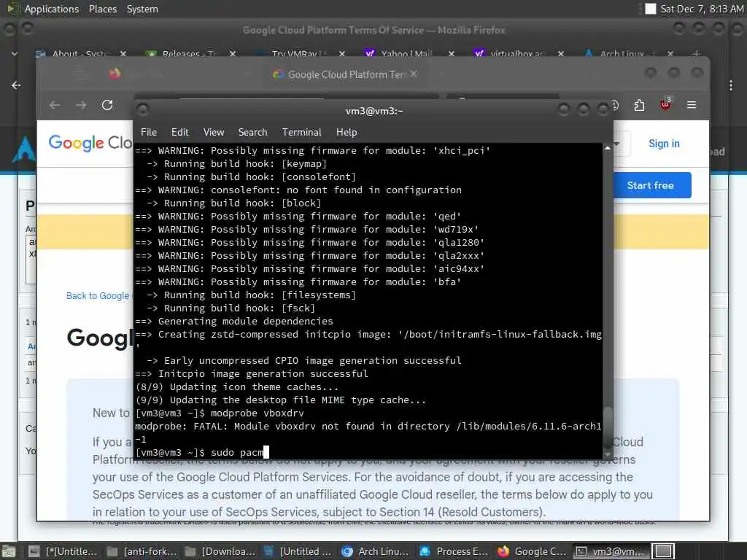Close the Arch Linux tab in rear Firefox

(x=670, y=54)
